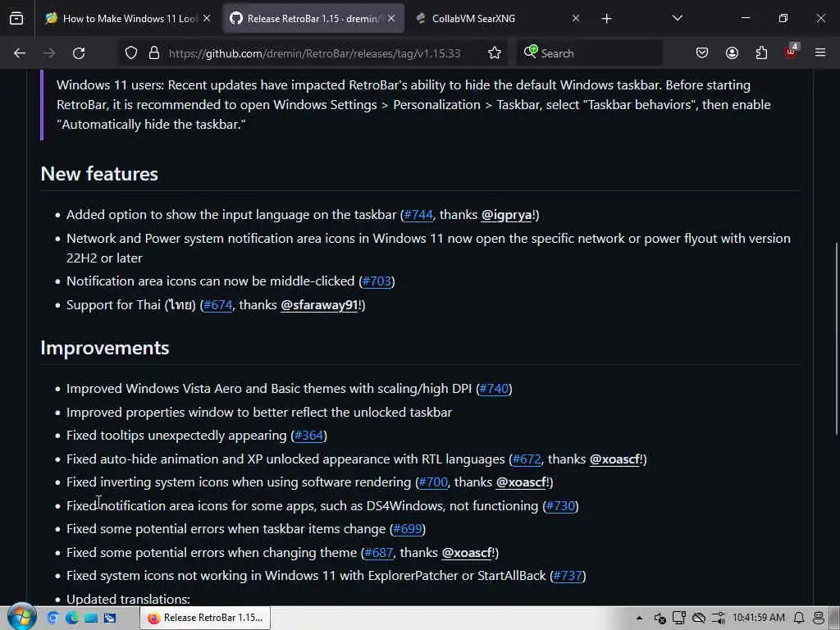
Task: Open tracking protection shield icon in address bar
Action: tap(131, 53)
